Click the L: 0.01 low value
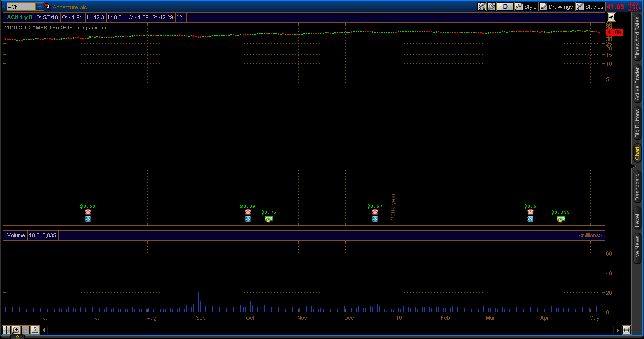 (x=115, y=17)
